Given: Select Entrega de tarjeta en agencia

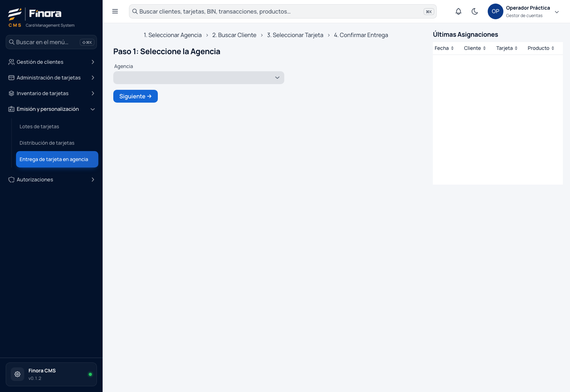Looking at the screenshot, I should [57, 159].
